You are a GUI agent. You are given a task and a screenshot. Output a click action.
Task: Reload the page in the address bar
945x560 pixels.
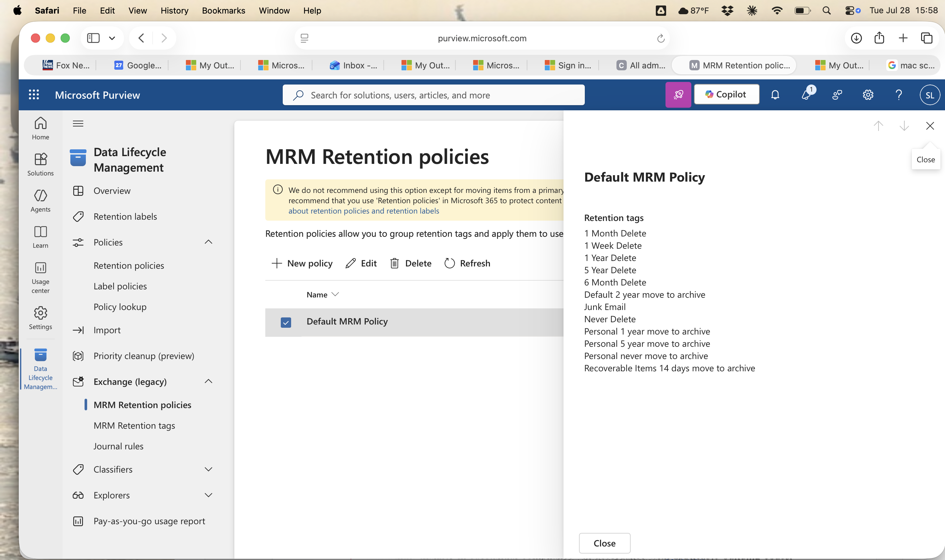point(661,38)
